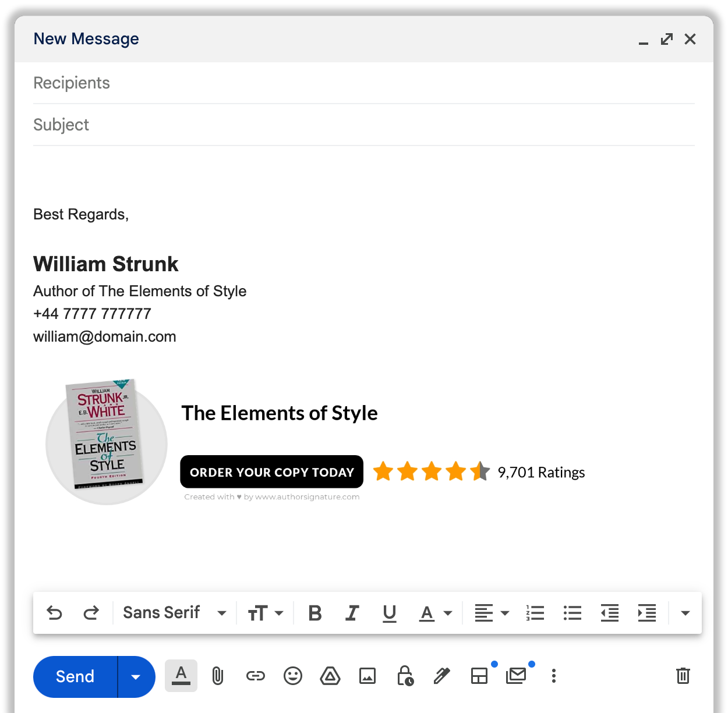The image size is (728, 713).
Task: Increase the indent
Action: 647,613
